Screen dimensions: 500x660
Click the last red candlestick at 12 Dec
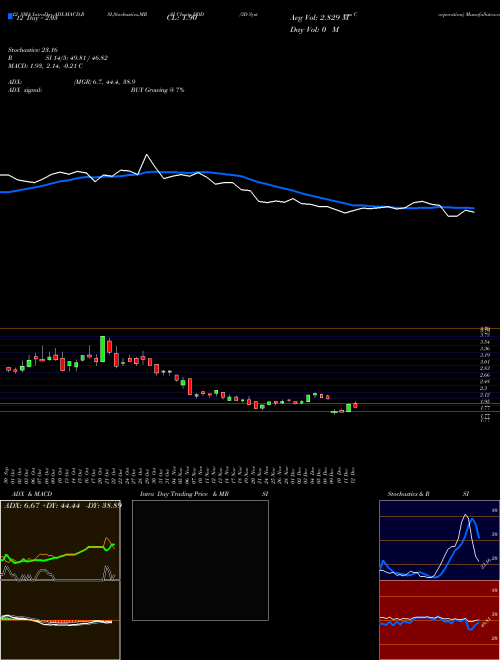[x=355, y=405]
